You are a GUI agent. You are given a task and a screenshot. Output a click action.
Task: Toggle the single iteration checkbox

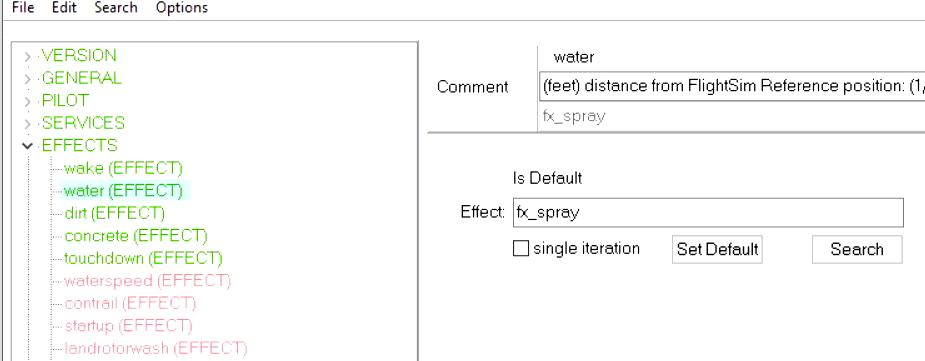(521, 248)
